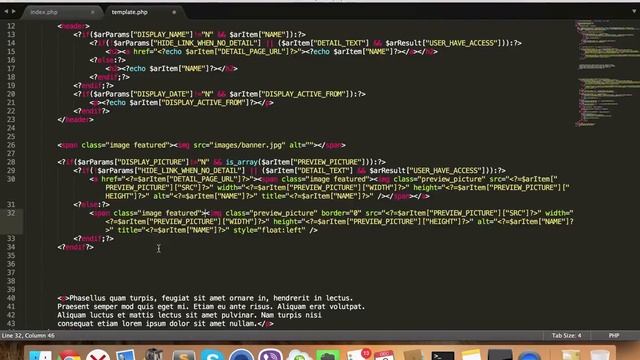Switch to the index.php tab
This screenshot has height=360, width=640.
pos(44,12)
